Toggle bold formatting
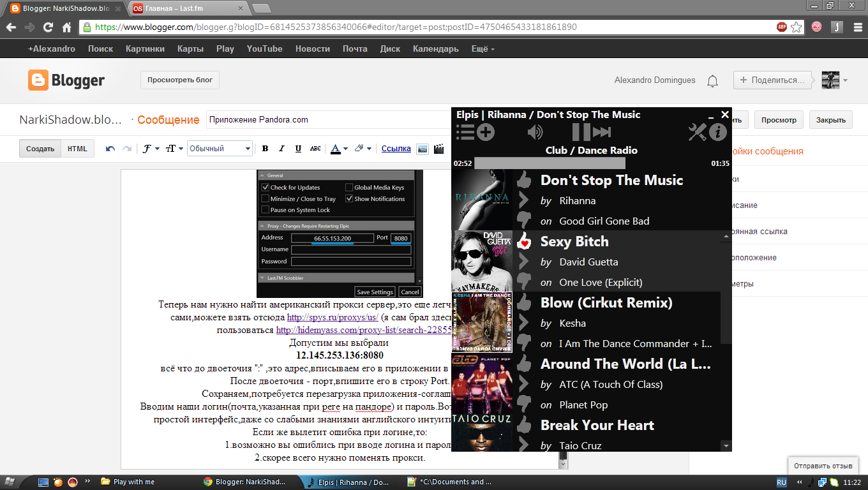Viewport: 868px width, 490px height. pyautogui.click(x=266, y=149)
